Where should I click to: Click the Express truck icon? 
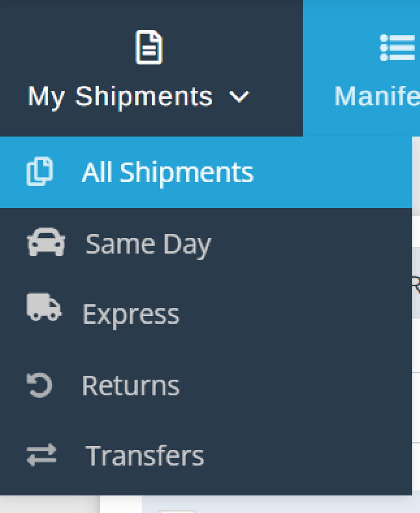44,308
